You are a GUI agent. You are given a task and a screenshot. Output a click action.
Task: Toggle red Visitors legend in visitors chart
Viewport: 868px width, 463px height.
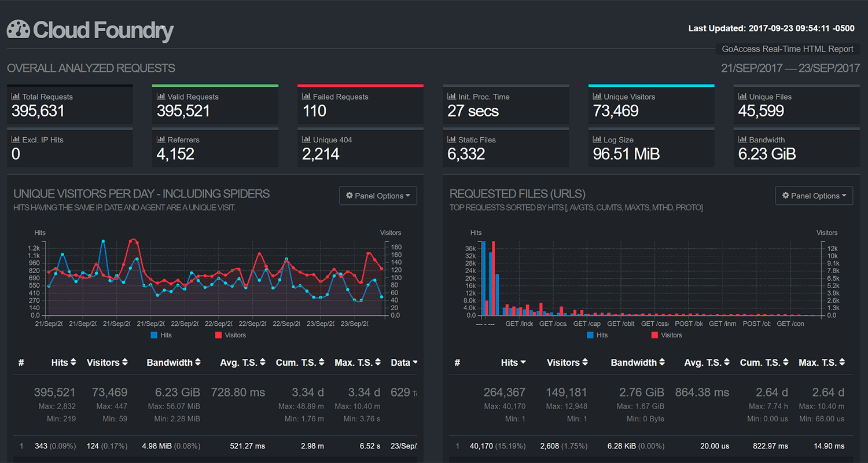tap(230, 335)
